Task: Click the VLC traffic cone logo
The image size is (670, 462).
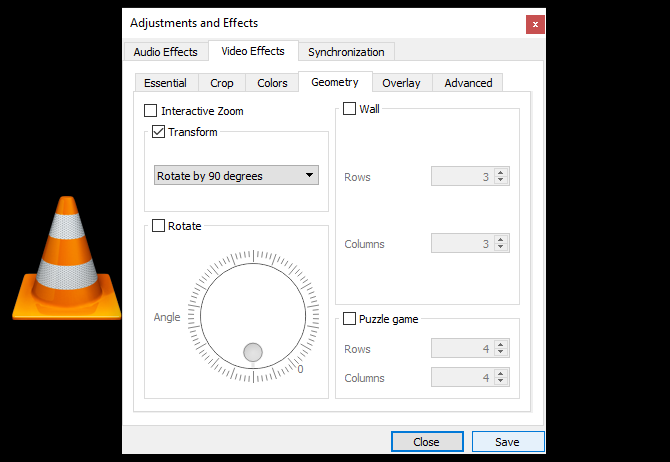Action: click(x=67, y=258)
